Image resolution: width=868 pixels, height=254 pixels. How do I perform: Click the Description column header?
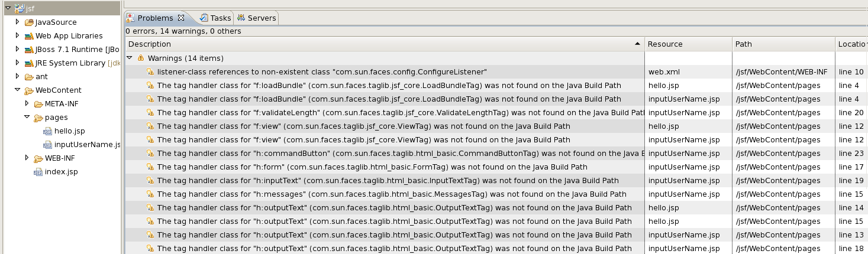pos(150,44)
